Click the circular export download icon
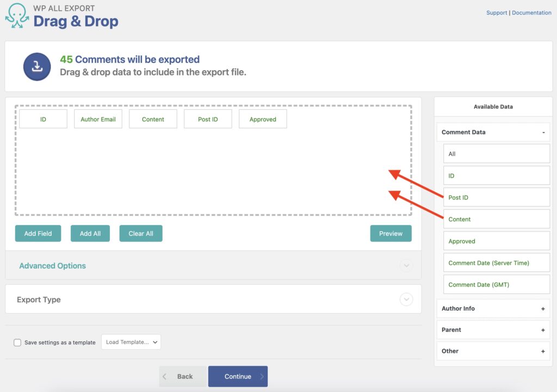This screenshot has height=392, width=557. [37, 66]
